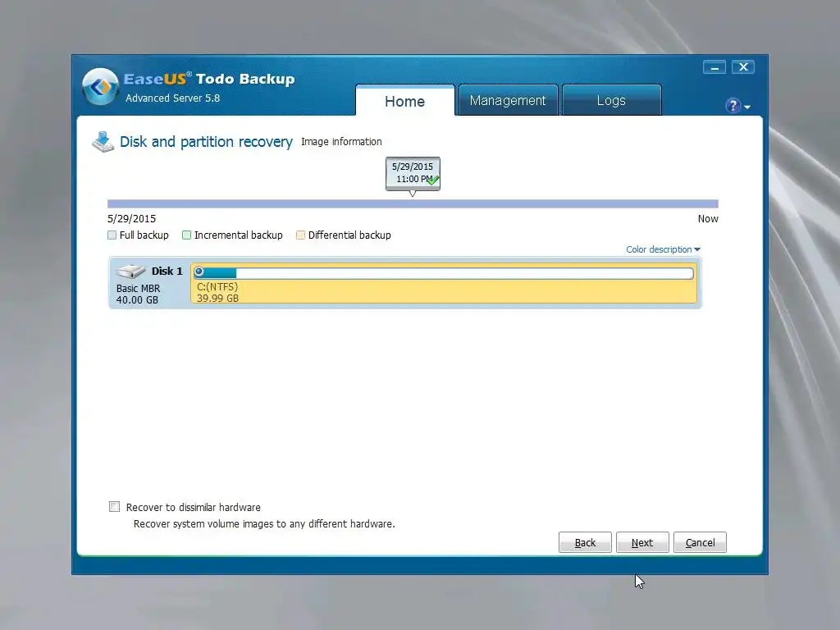Continue recovery with the Next button
Screen dimensions: 840x630
click(642, 543)
